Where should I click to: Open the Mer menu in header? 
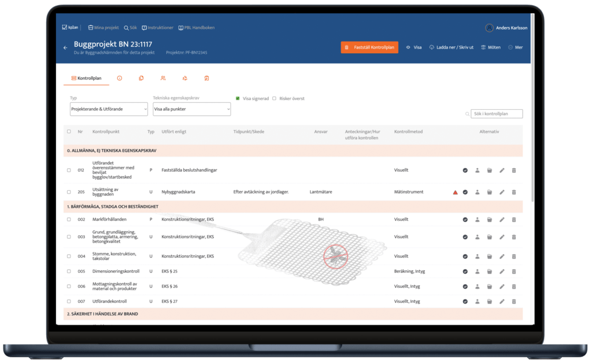click(x=515, y=47)
